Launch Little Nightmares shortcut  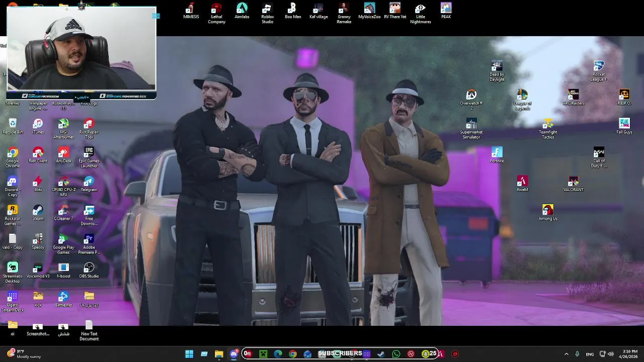(x=421, y=14)
